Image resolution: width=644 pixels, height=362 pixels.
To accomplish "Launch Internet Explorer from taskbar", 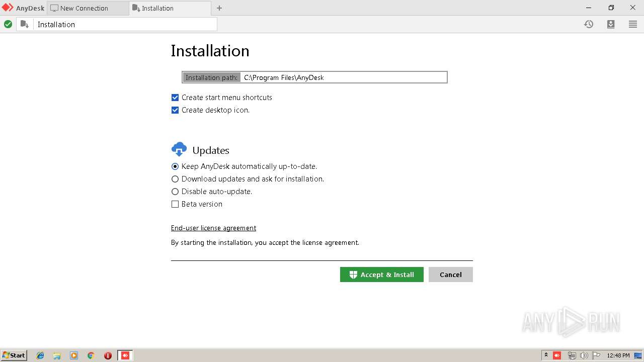I will [40, 355].
